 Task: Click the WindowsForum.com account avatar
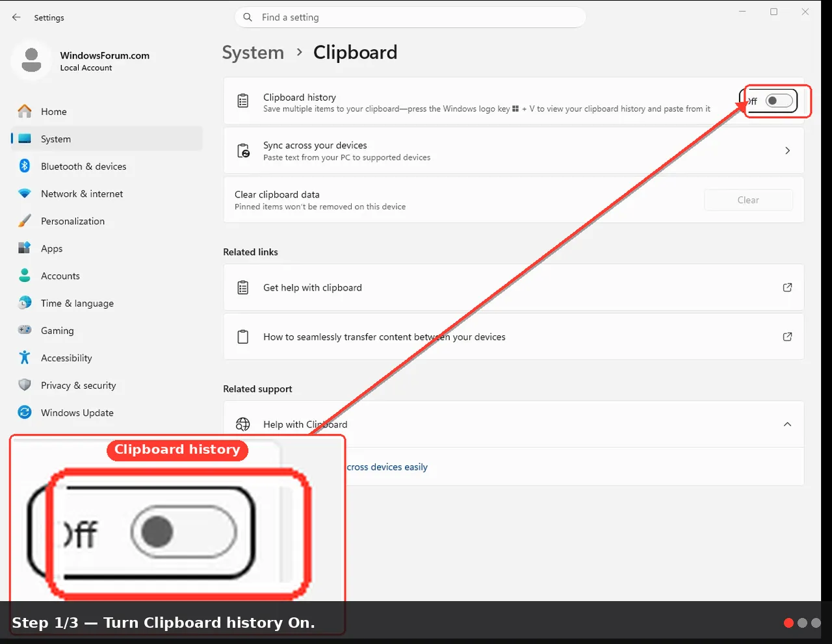pyautogui.click(x=31, y=60)
